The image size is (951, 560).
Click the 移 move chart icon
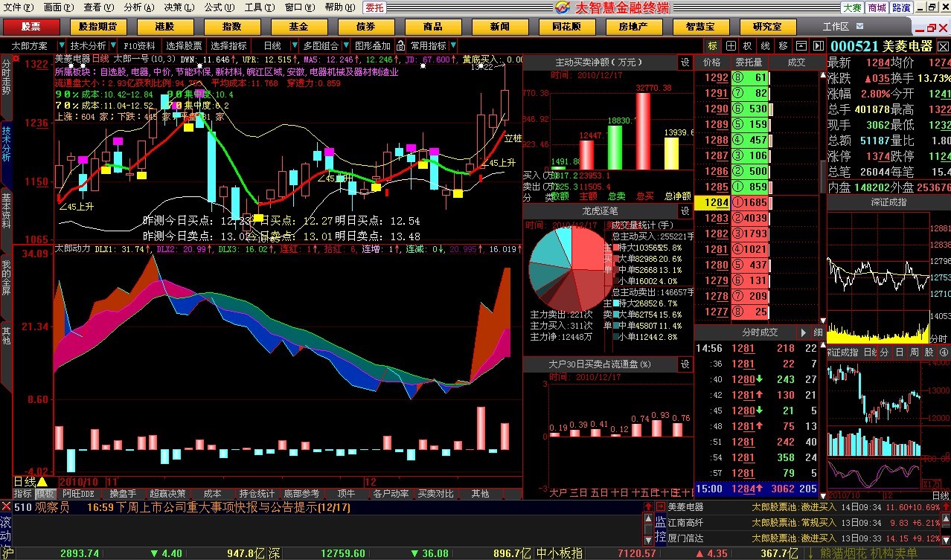click(783, 45)
